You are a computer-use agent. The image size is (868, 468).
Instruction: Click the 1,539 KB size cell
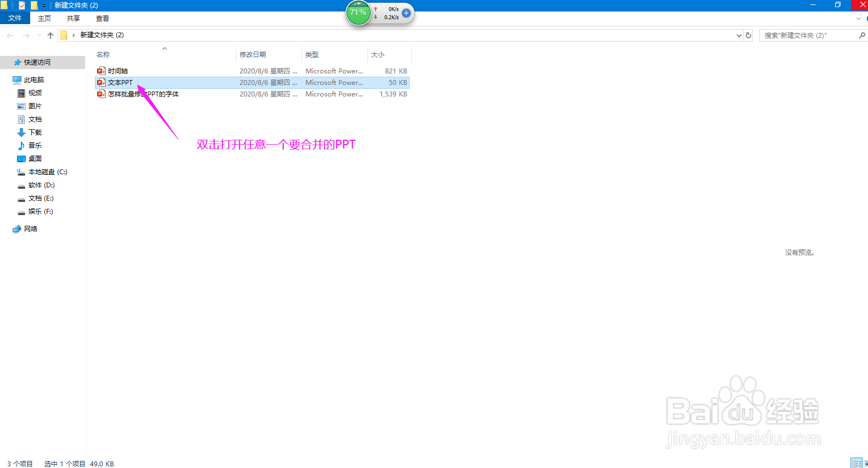click(393, 94)
